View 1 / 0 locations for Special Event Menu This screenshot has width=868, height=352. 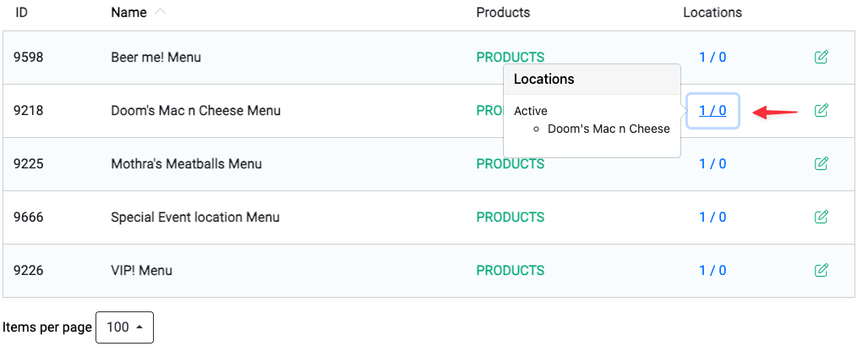pyautogui.click(x=712, y=217)
